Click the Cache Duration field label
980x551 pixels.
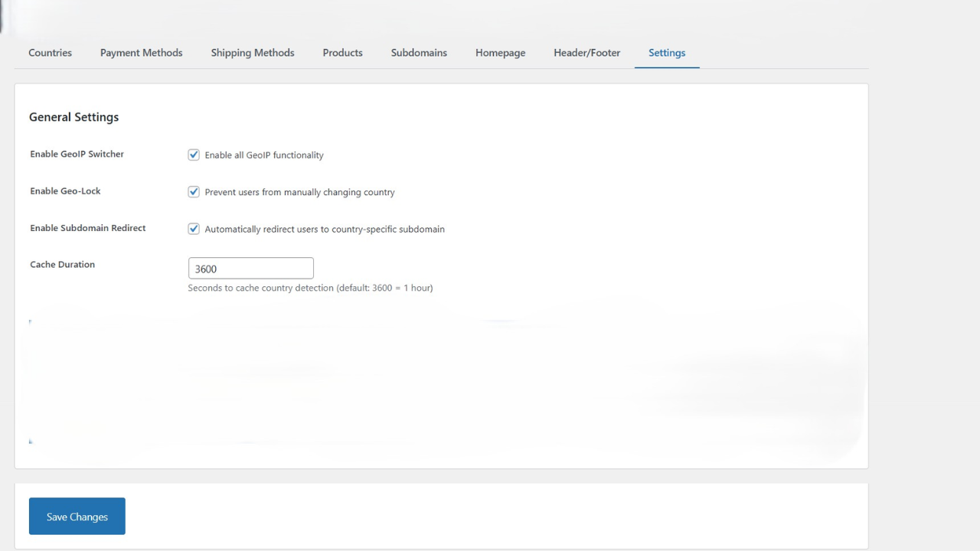(x=62, y=264)
